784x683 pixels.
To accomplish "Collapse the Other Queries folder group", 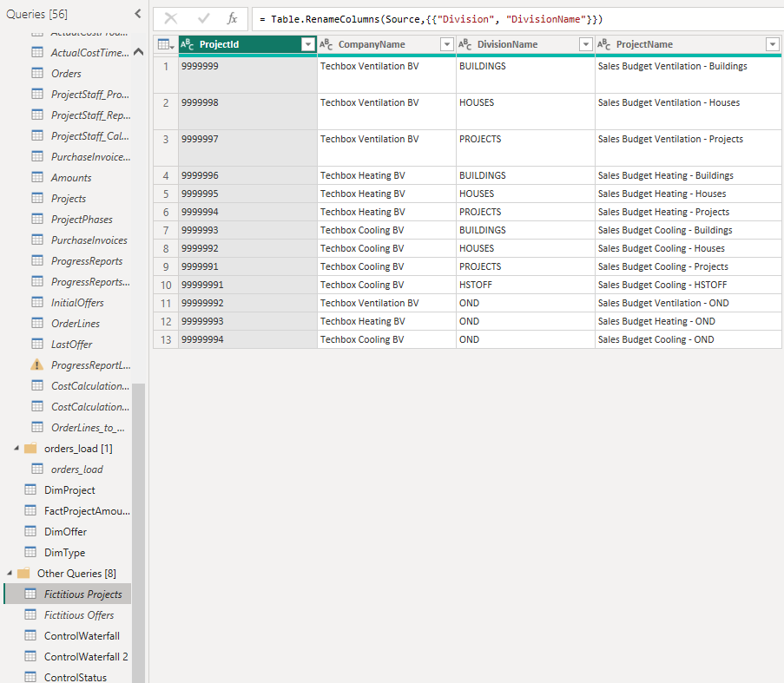I will pyautogui.click(x=10, y=573).
